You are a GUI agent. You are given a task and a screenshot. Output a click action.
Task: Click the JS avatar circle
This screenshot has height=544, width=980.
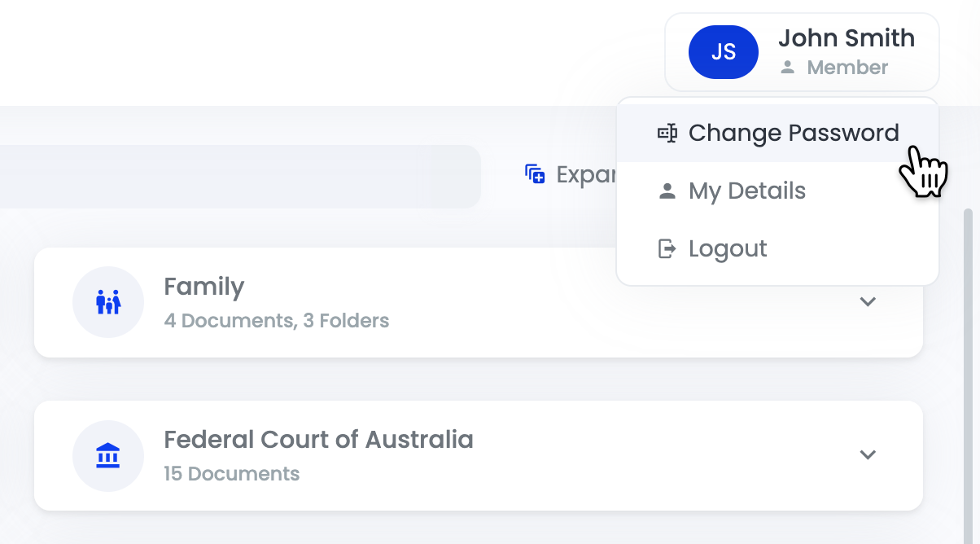pos(723,52)
